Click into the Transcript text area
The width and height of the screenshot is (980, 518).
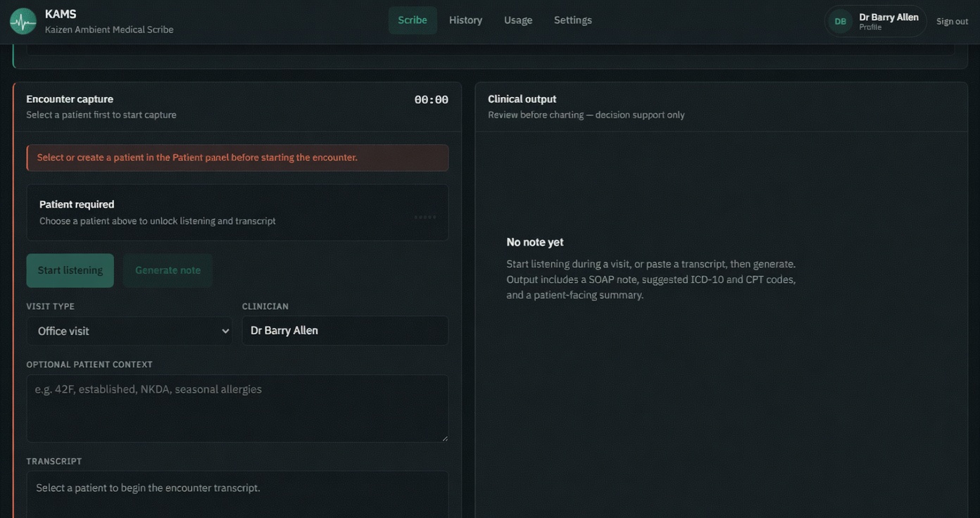pos(237,495)
